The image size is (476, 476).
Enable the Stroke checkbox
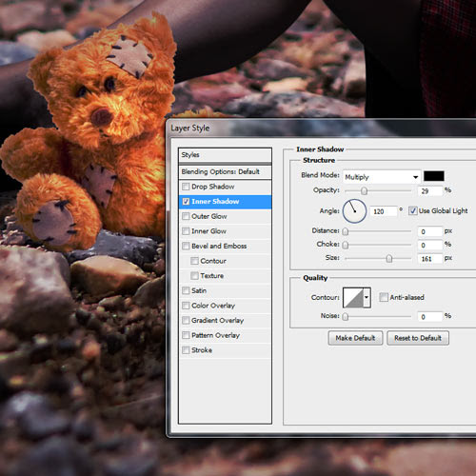click(186, 350)
